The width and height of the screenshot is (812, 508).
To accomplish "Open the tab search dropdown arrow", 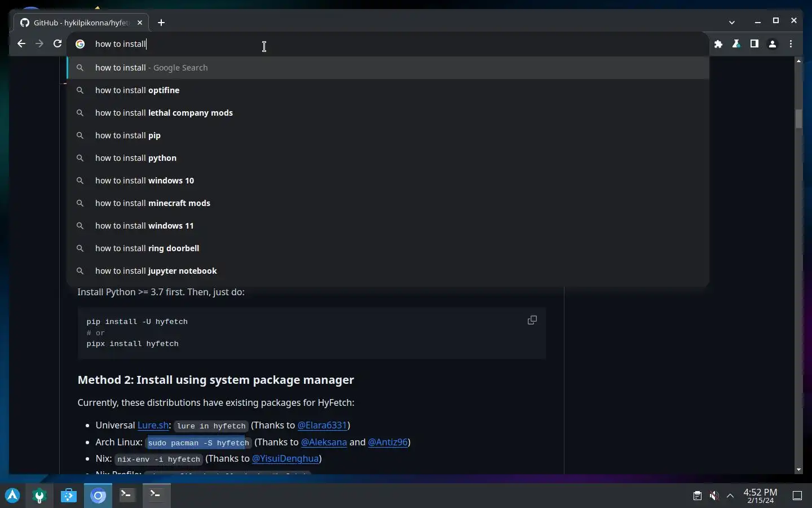I will click(732, 23).
